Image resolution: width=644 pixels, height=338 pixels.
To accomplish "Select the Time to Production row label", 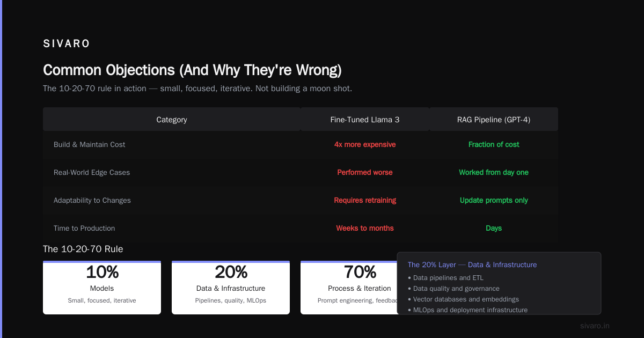I will coord(84,228).
